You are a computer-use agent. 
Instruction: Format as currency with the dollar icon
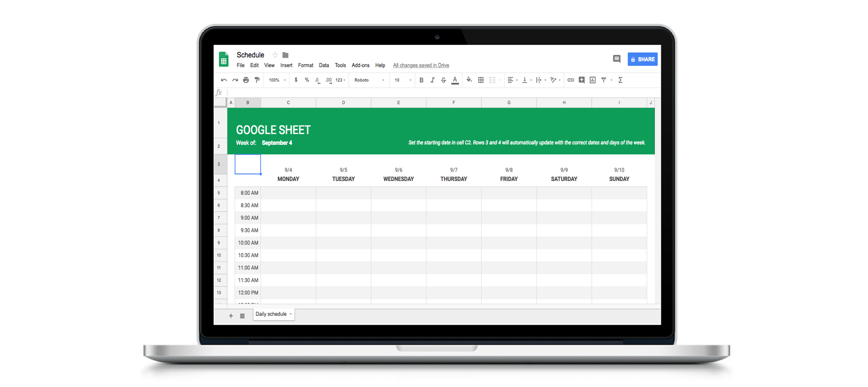click(x=296, y=80)
